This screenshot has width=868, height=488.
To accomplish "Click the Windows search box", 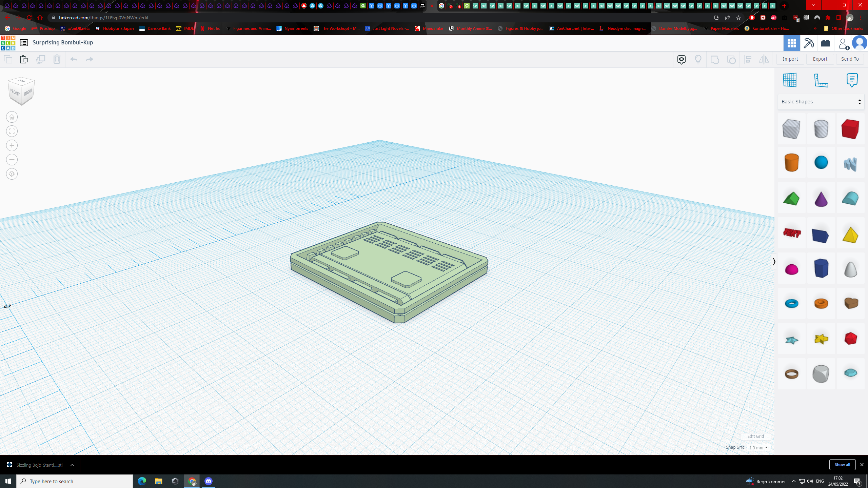I will click(75, 481).
